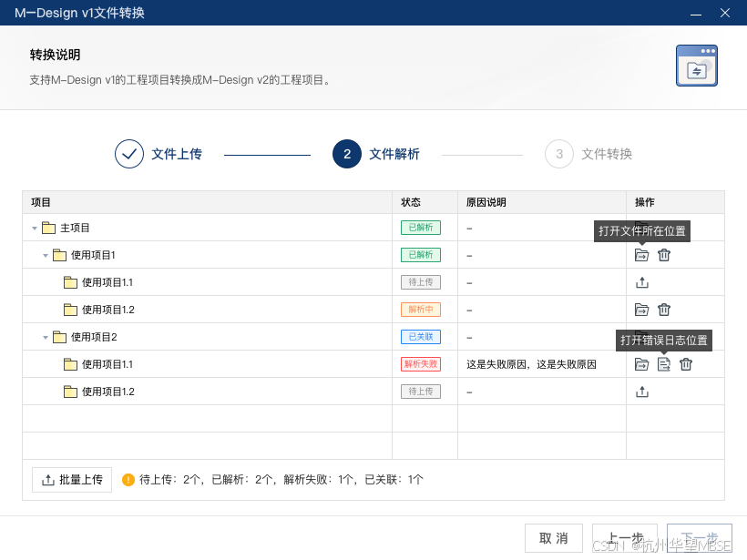Click folder icon of 解析中 使用项目1.2
The width and height of the screenshot is (747, 560).
(70, 310)
